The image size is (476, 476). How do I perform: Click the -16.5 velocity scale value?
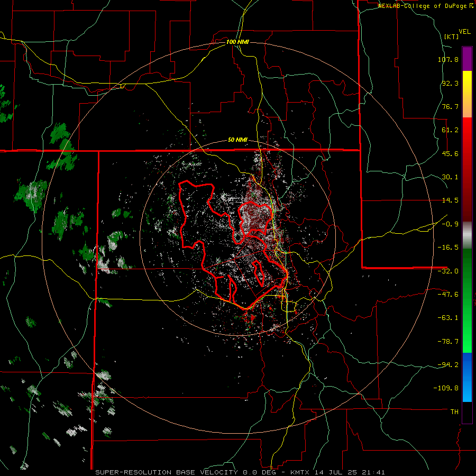(448, 248)
